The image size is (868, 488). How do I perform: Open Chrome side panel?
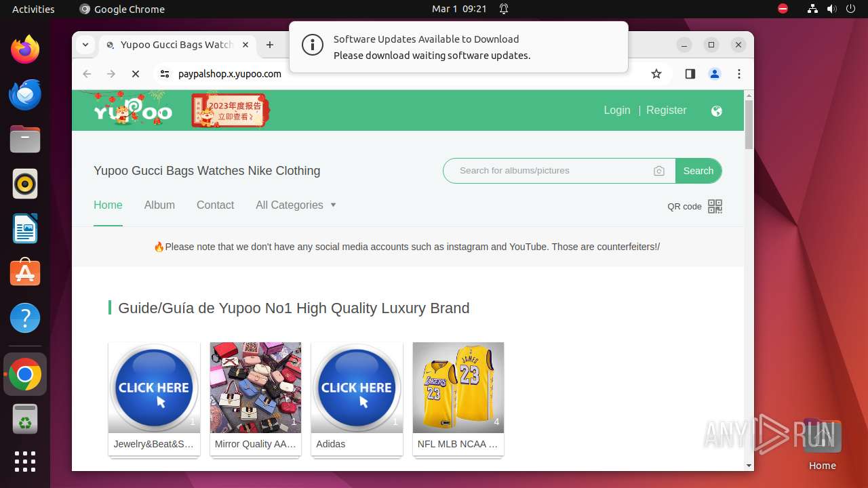click(x=690, y=74)
